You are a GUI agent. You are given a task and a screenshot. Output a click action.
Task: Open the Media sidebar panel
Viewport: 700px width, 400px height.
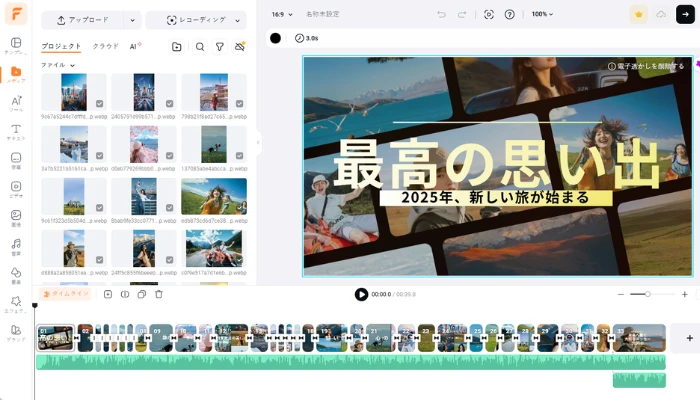click(x=16, y=75)
